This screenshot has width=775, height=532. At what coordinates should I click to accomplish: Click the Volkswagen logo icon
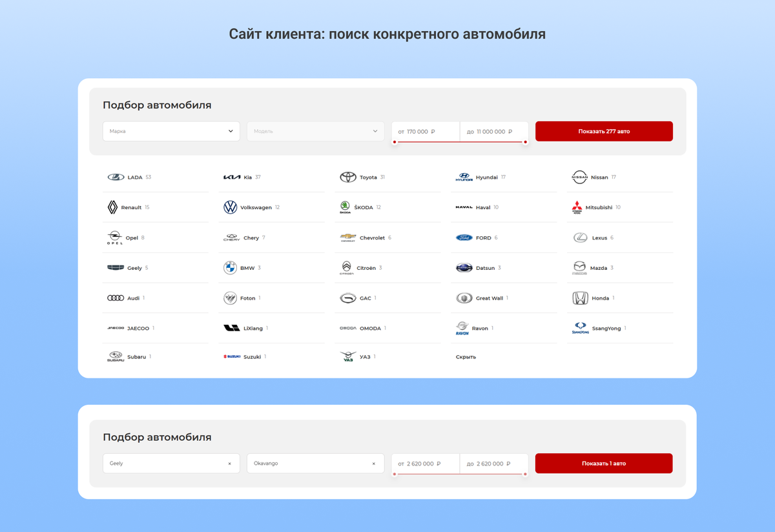(x=231, y=207)
